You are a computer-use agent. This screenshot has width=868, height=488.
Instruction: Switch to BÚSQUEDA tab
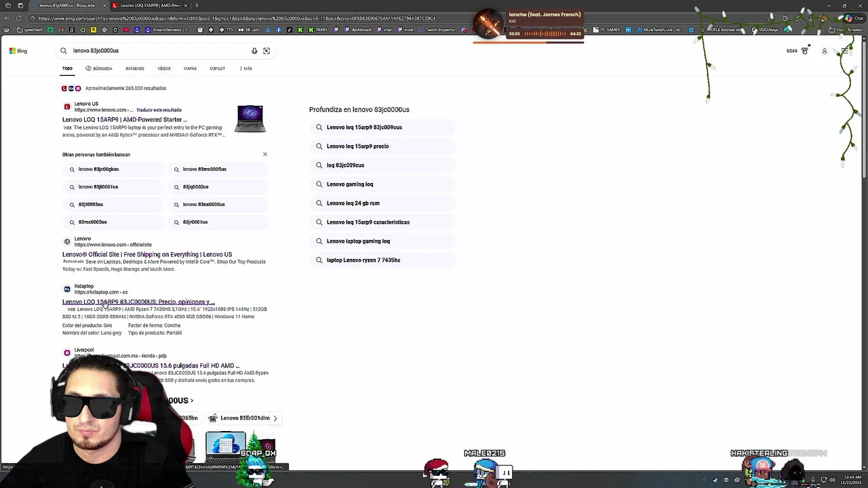tap(99, 68)
